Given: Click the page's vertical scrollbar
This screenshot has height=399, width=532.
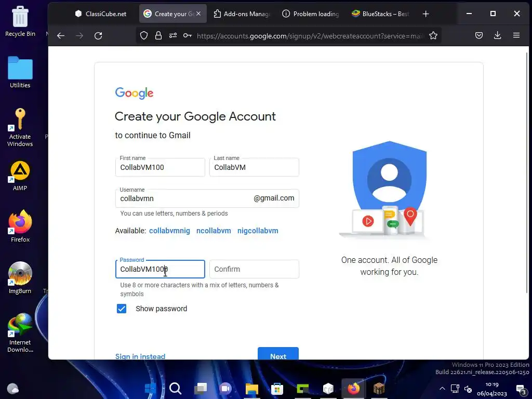Looking at the screenshot, I should 527,173.
